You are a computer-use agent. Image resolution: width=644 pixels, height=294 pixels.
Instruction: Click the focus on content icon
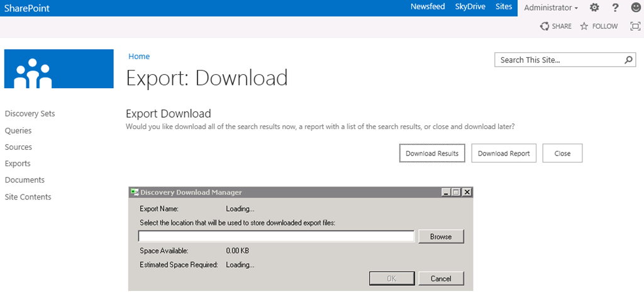[x=635, y=26]
